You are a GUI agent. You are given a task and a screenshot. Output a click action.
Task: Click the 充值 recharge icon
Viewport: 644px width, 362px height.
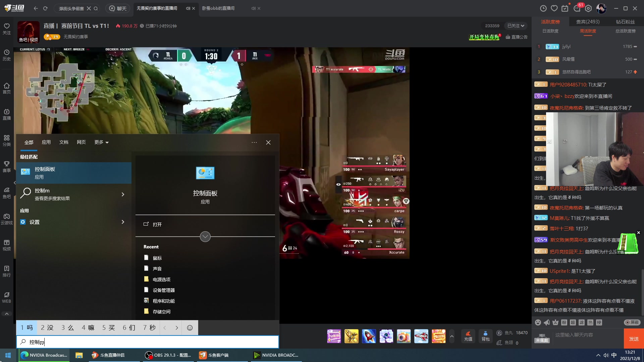coord(468,336)
